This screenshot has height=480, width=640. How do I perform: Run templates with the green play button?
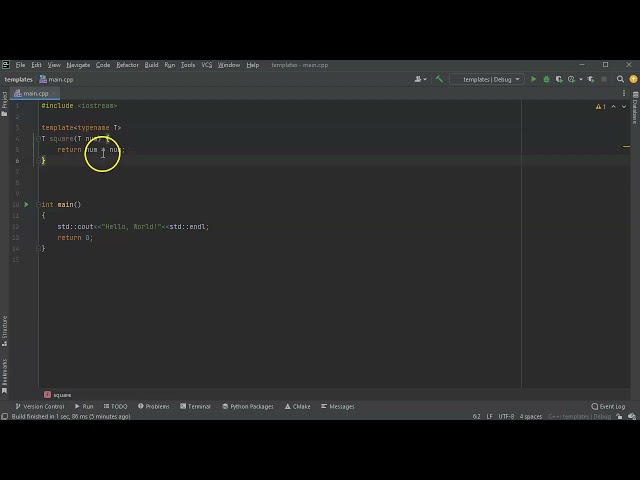pyautogui.click(x=533, y=79)
